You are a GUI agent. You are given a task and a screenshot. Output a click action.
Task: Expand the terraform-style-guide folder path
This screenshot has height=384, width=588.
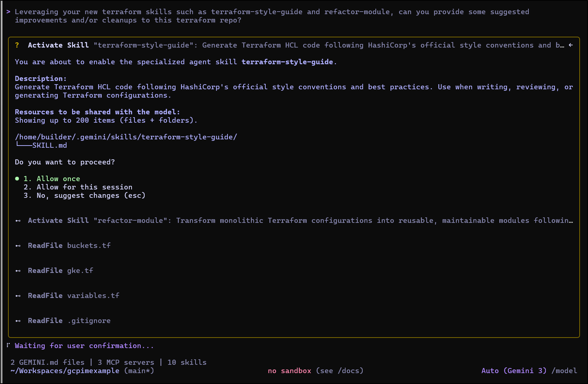pyautogui.click(x=126, y=137)
